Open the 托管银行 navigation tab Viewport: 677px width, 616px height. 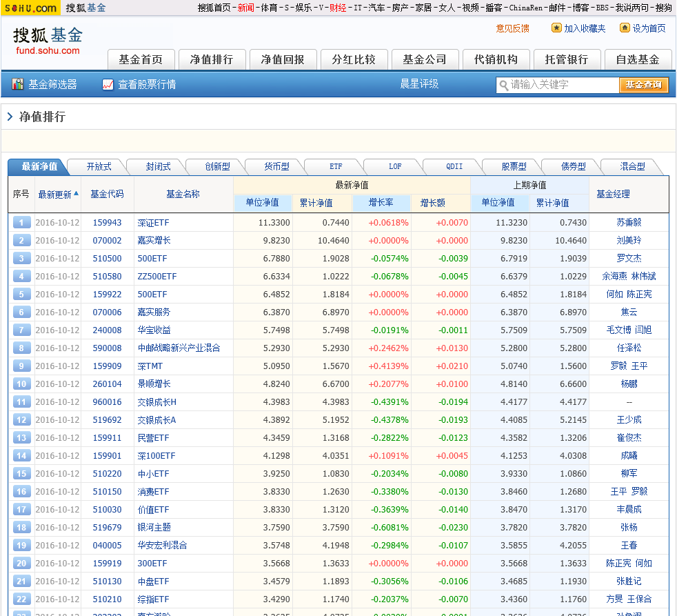[567, 59]
